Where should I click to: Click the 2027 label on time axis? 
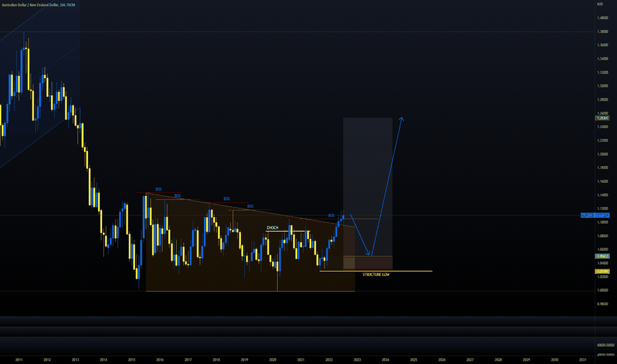(470, 359)
